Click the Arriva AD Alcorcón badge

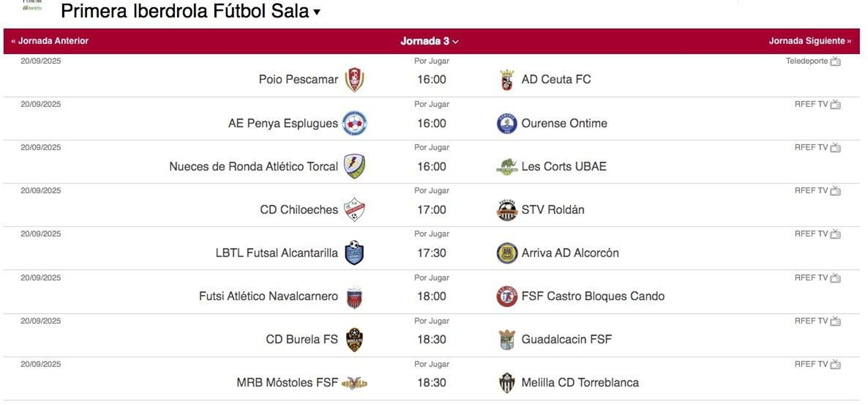point(507,253)
